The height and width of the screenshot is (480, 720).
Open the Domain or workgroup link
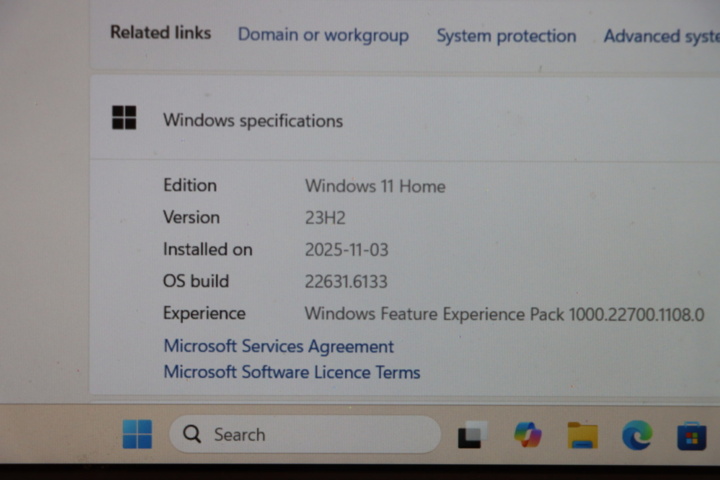323,35
